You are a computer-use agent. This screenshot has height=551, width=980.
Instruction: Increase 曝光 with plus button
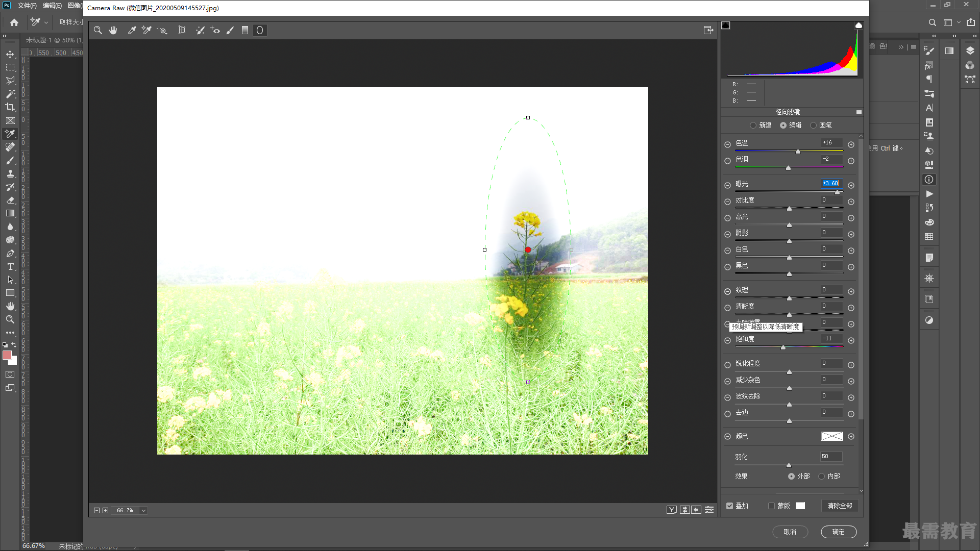click(x=851, y=186)
